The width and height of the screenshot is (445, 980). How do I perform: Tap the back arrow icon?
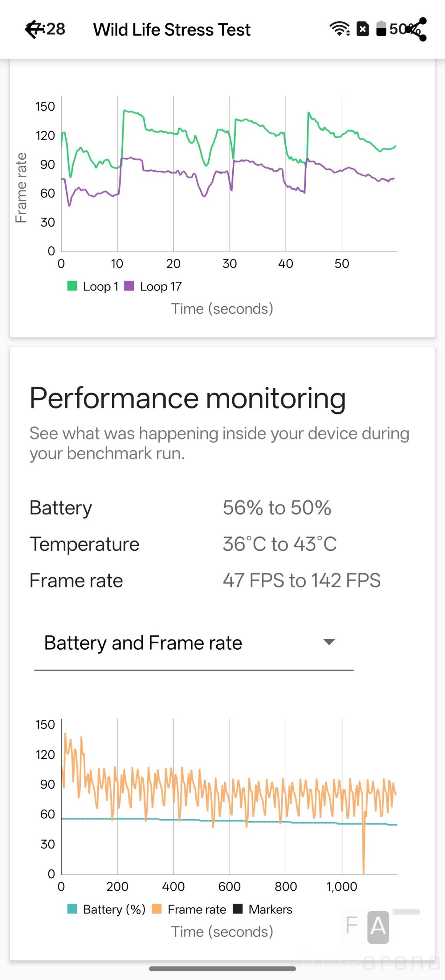pos(33,29)
